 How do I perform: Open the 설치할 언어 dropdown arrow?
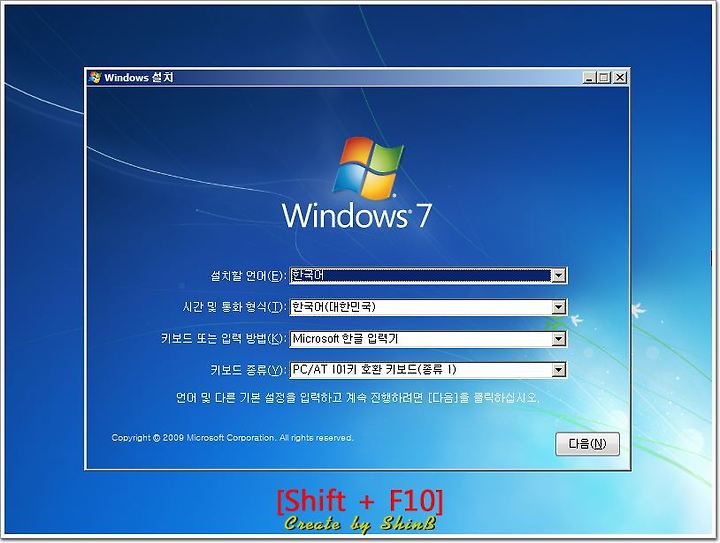click(558, 275)
